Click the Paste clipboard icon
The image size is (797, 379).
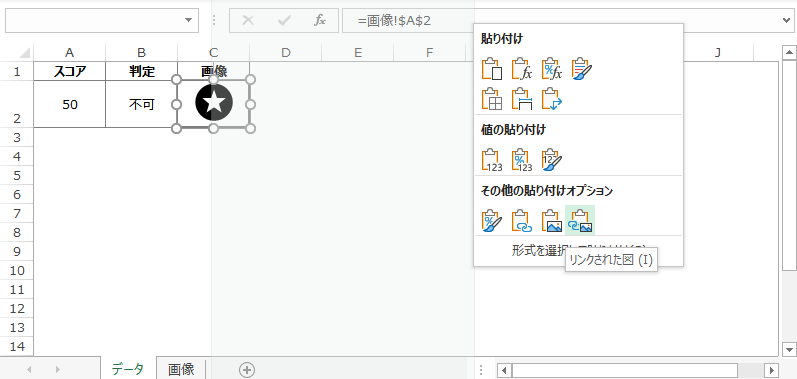[x=492, y=69]
